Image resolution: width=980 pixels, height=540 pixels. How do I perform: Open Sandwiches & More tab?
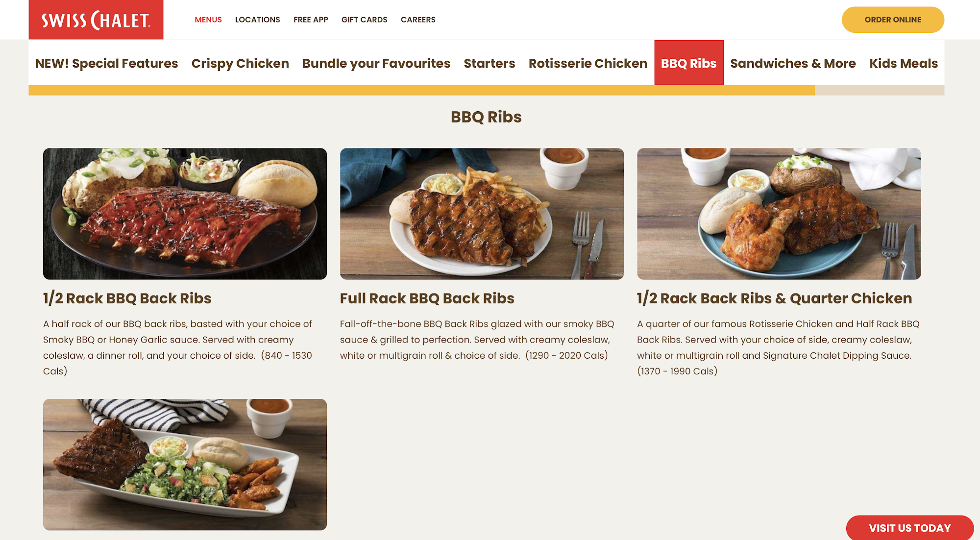pyautogui.click(x=793, y=63)
